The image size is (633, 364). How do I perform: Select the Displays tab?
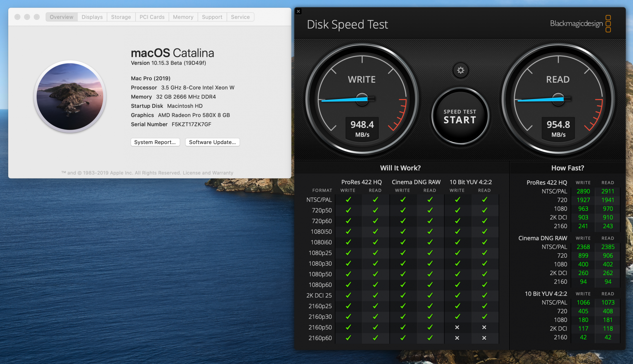click(91, 17)
